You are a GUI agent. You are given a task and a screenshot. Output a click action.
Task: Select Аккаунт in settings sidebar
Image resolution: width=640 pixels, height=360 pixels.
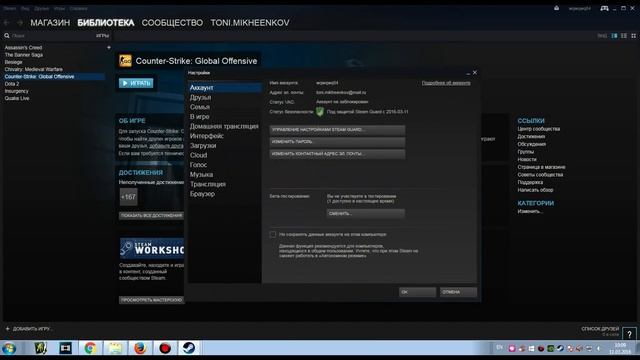pyautogui.click(x=224, y=88)
